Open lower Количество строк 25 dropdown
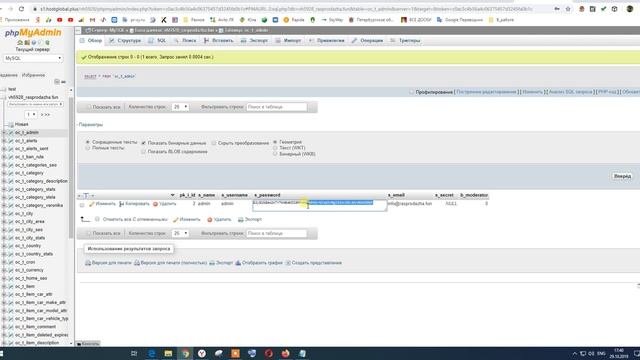The image size is (640, 360). point(180,233)
